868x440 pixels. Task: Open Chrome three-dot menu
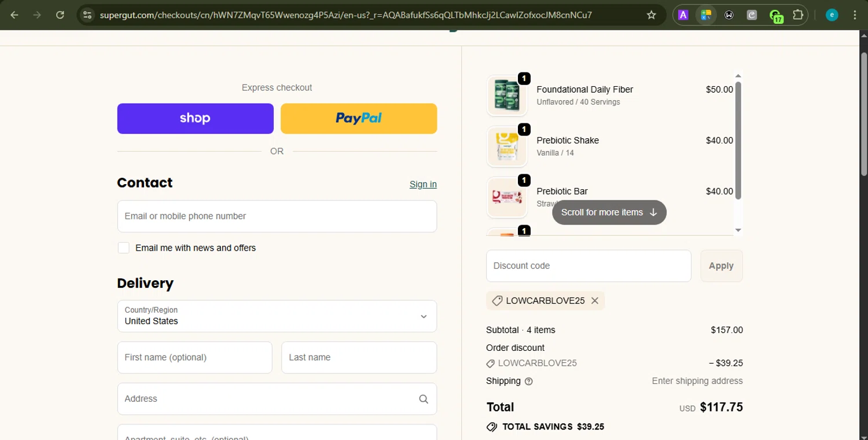pos(855,15)
